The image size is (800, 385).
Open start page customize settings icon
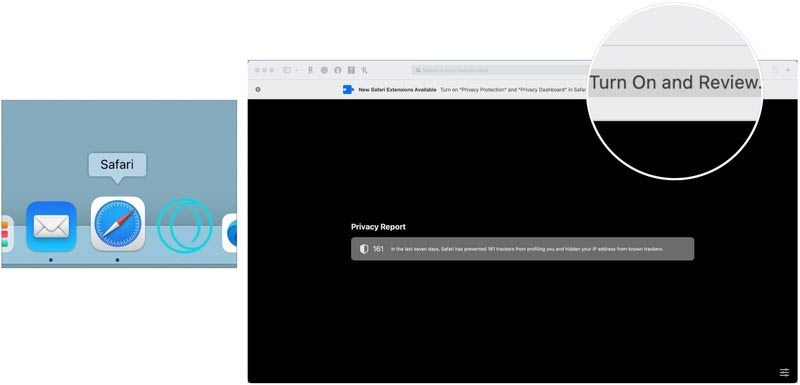click(784, 373)
